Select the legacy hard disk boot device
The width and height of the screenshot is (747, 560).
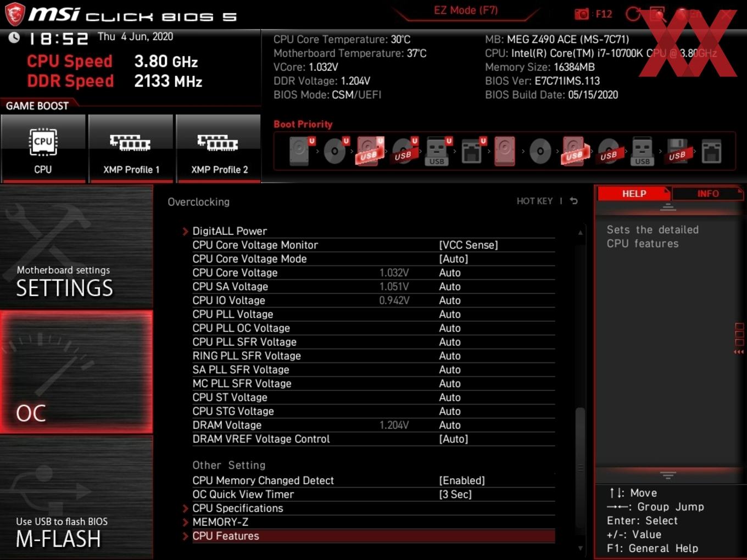click(x=505, y=150)
